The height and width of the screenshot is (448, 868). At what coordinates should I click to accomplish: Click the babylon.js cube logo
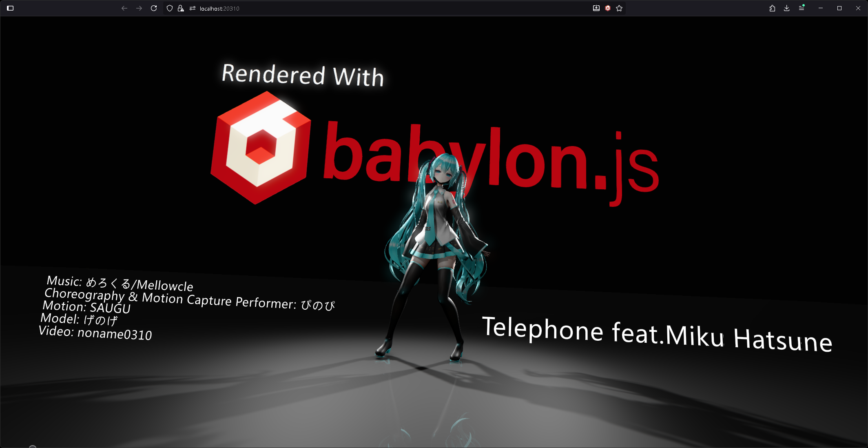pyautogui.click(x=261, y=148)
